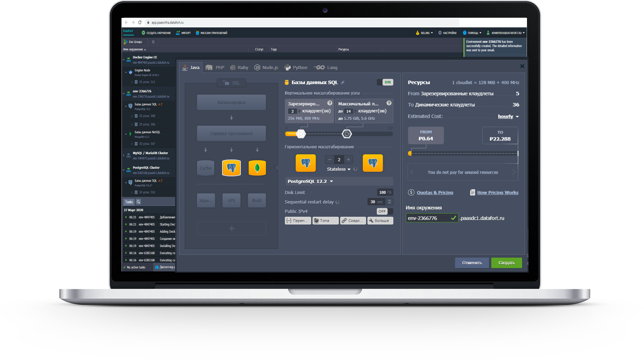Viewport: 644px width, 360px height.
Task: Click the browser forward arrow
Action: click(x=133, y=23)
